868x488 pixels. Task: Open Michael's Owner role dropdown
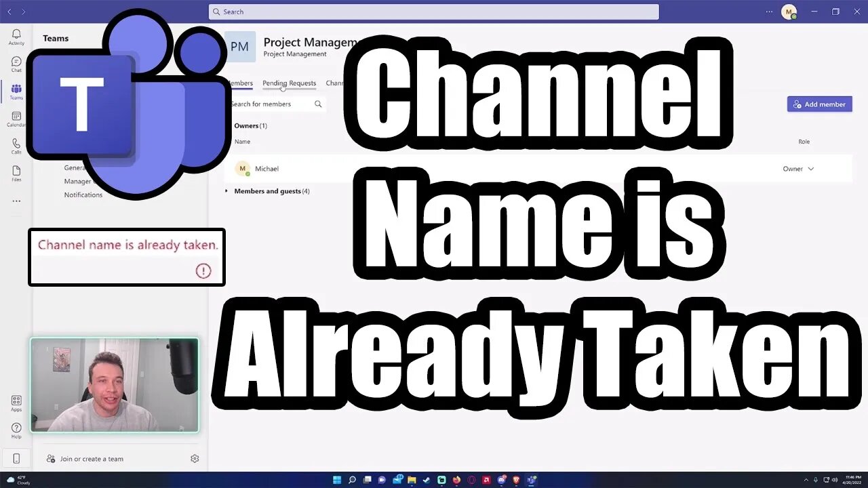pos(798,169)
